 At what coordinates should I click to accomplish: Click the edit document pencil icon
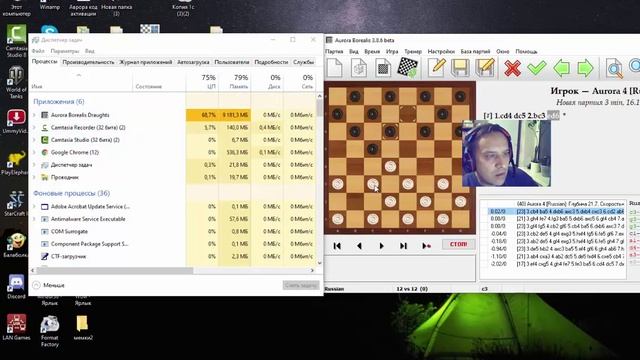436,68
